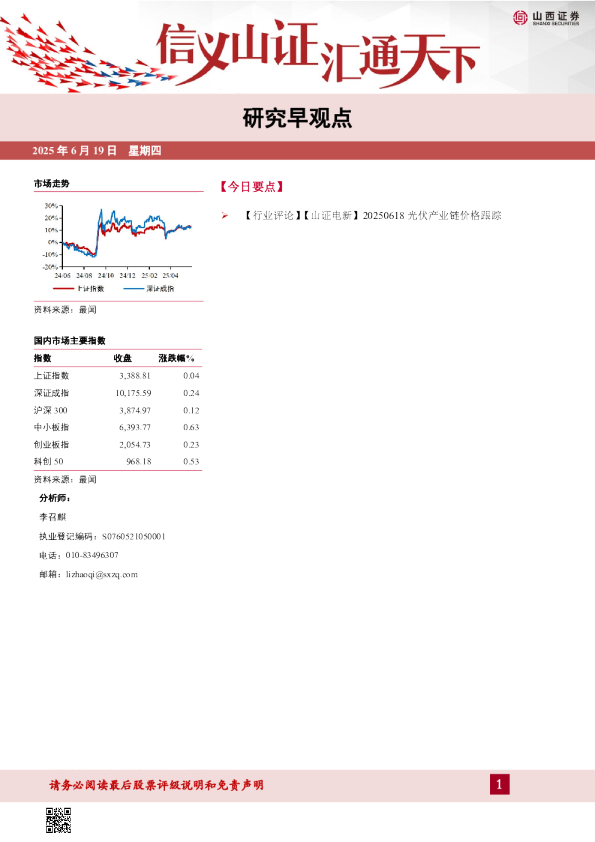Click the market trend line chart

point(118,237)
